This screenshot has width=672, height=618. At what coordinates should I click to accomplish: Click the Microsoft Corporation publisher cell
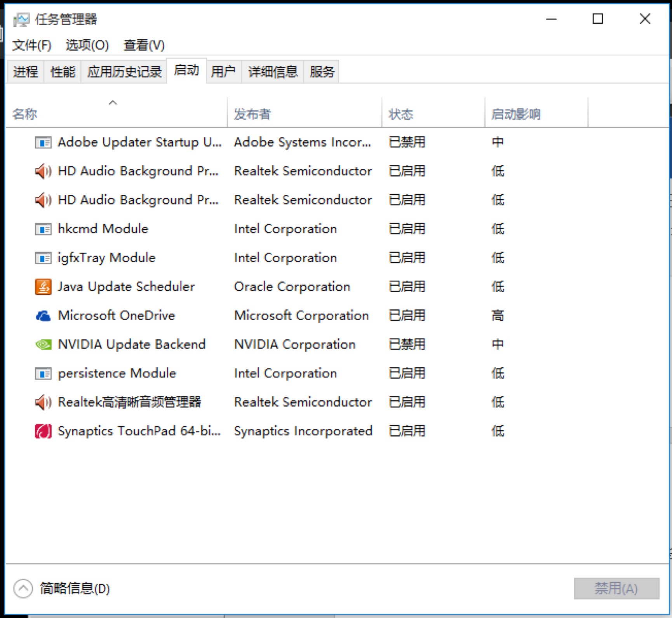click(x=301, y=316)
